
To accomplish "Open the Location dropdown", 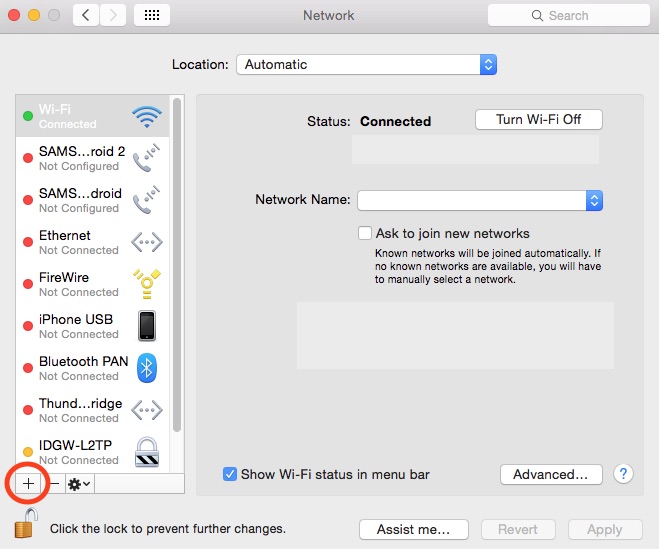I will click(367, 64).
